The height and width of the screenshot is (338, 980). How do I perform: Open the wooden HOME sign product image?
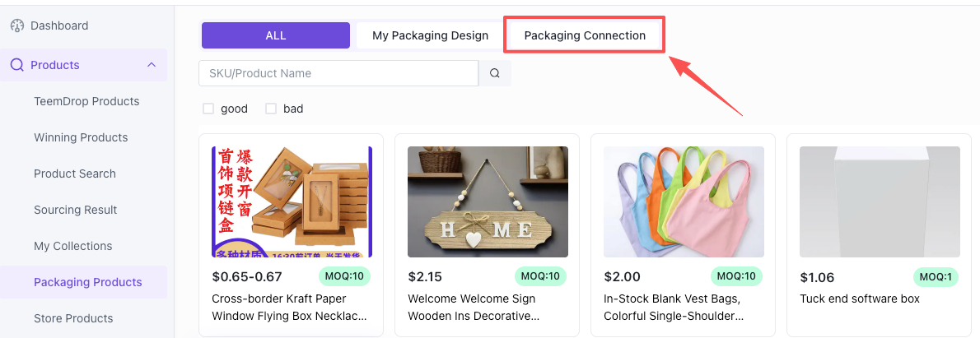click(x=488, y=202)
